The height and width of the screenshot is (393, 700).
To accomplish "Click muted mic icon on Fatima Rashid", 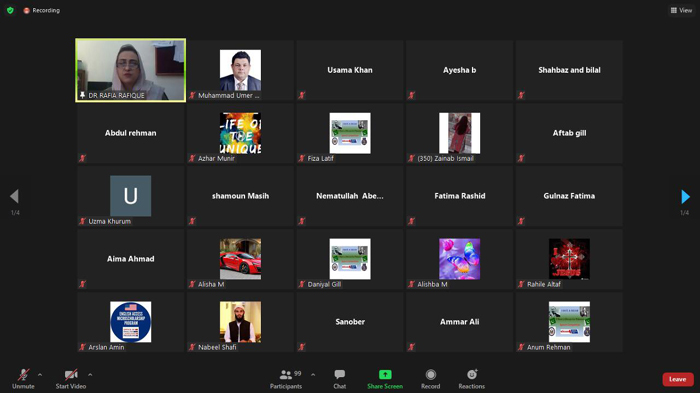I will (411, 221).
